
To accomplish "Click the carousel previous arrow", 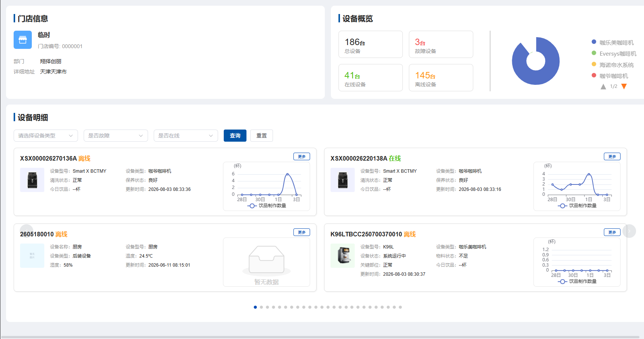I will click(x=27, y=231).
